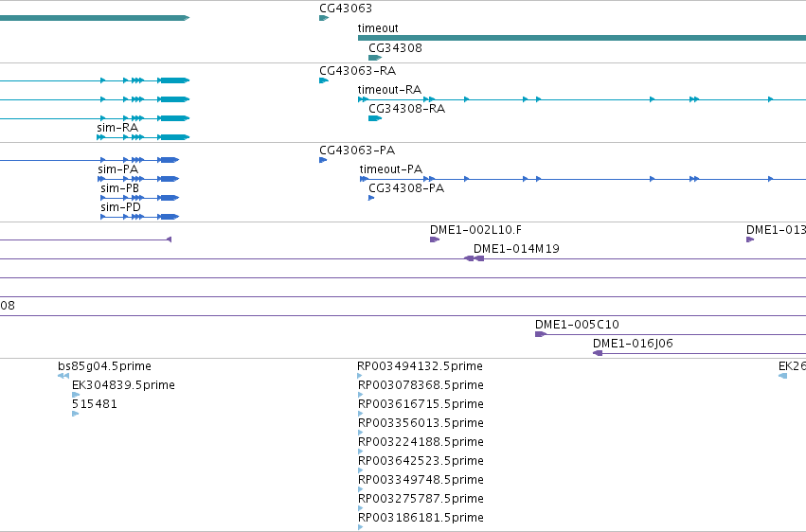The height and width of the screenshot is (532, 806).
Task: Click the RP003224188.5prime read label
Action: pyautogui.click(x=421, y=443)
